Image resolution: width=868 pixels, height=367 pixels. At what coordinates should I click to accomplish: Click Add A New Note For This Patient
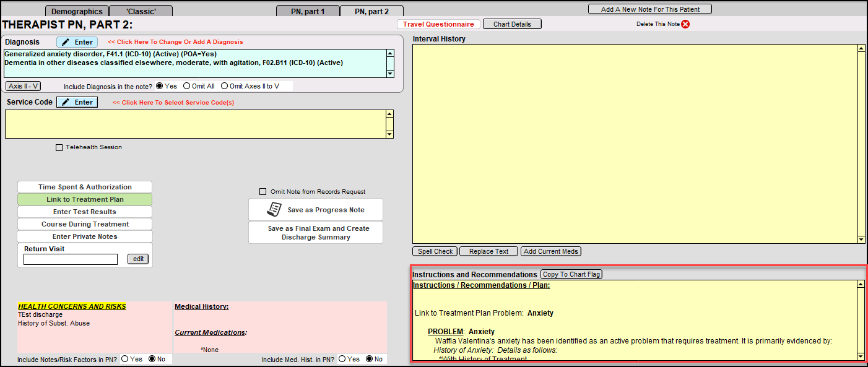coord(649,9)
